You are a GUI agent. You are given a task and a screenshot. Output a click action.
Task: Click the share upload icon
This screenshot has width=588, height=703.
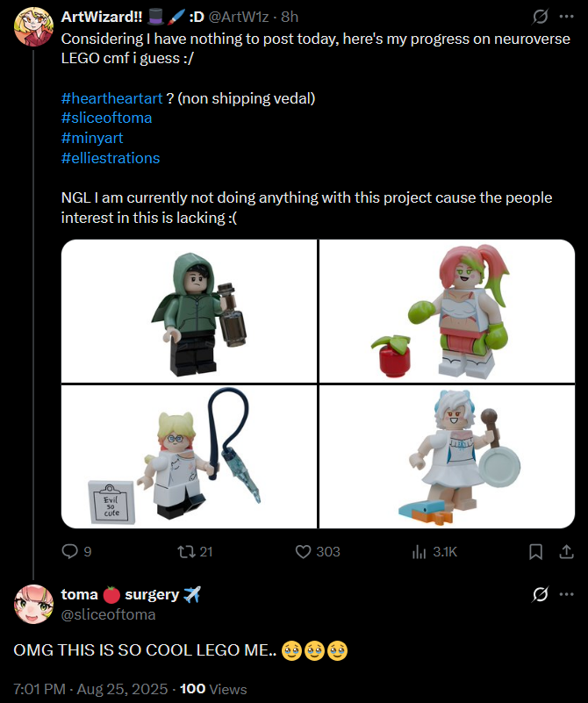(566, 552)
